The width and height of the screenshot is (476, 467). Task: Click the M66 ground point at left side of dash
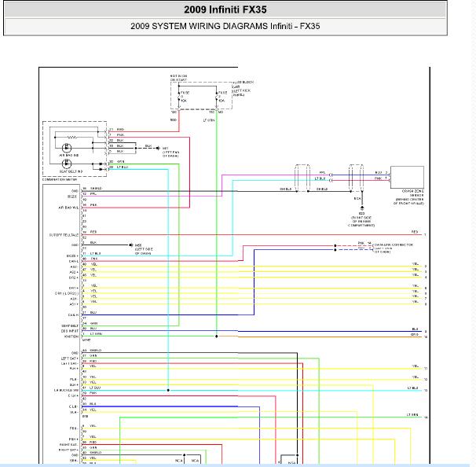tap(131, 245)
